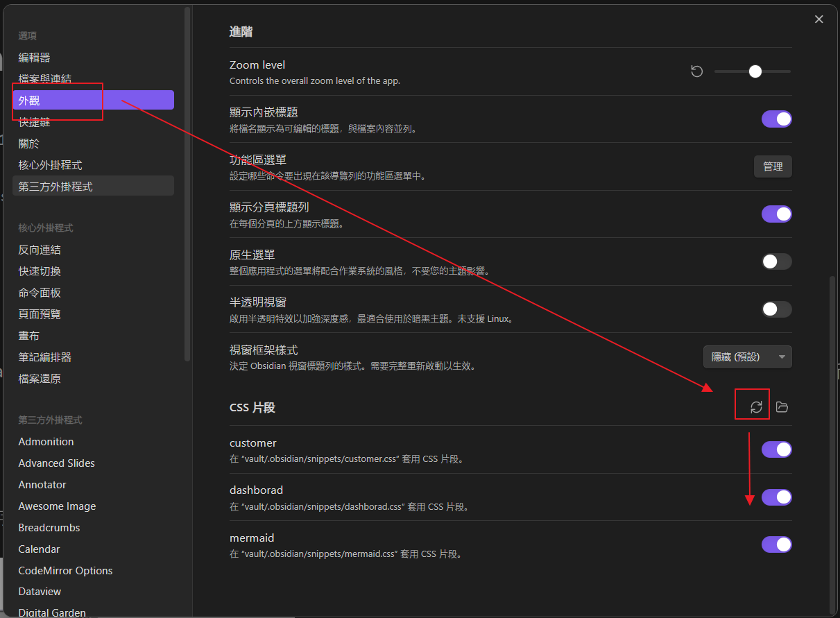Toggle 顯示內嵌標題 switch off
The height and width of the screenshot is (618, 840).
point(776,119)
